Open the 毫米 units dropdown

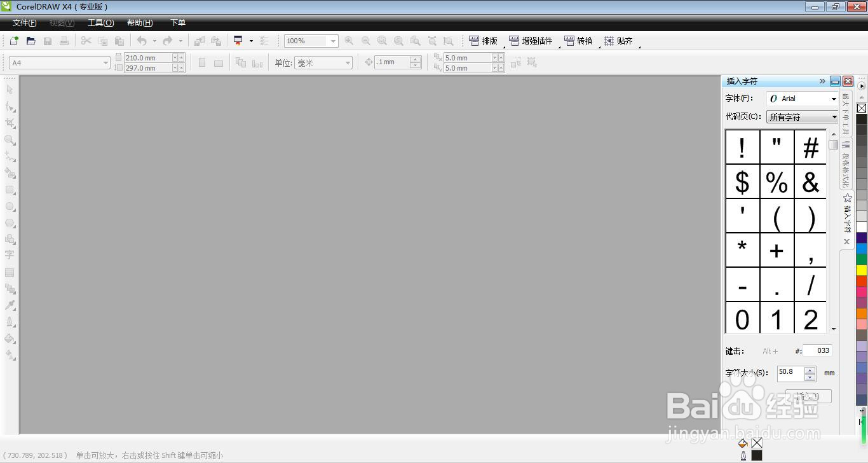(x=348, y=63)
